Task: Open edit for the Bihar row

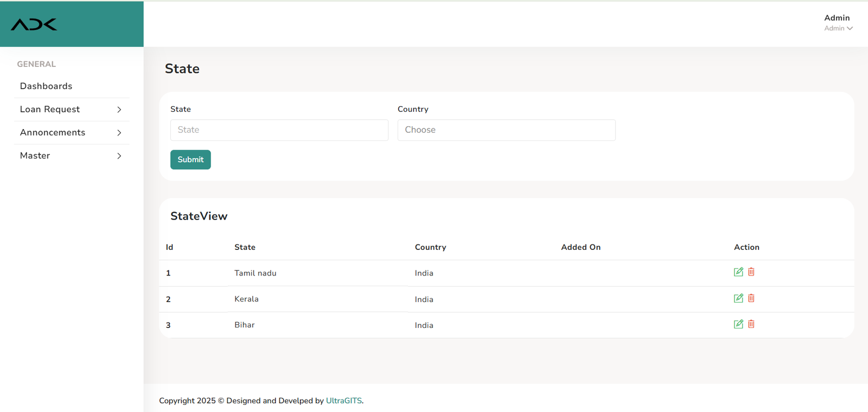Action: tap(738, 324)
